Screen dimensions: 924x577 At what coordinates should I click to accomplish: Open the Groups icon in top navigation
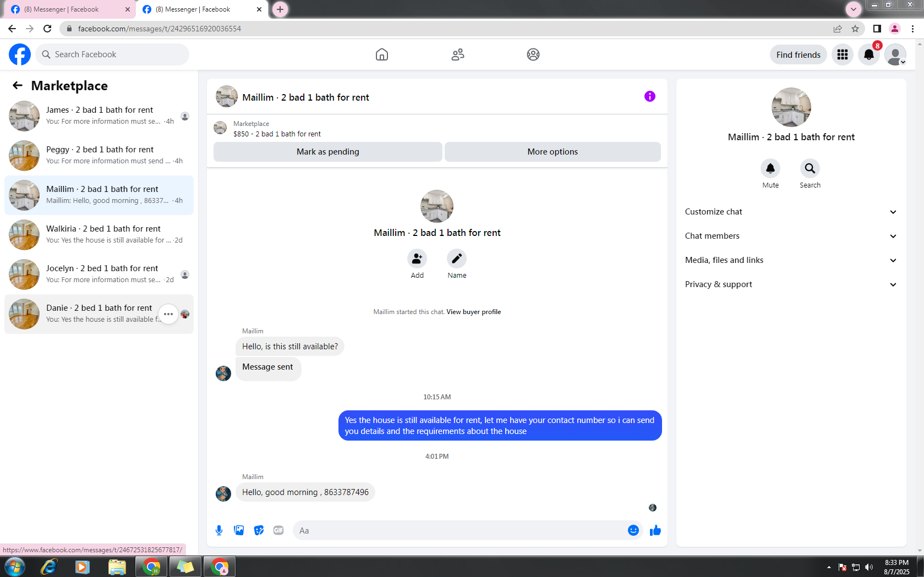tap(533, 54)
